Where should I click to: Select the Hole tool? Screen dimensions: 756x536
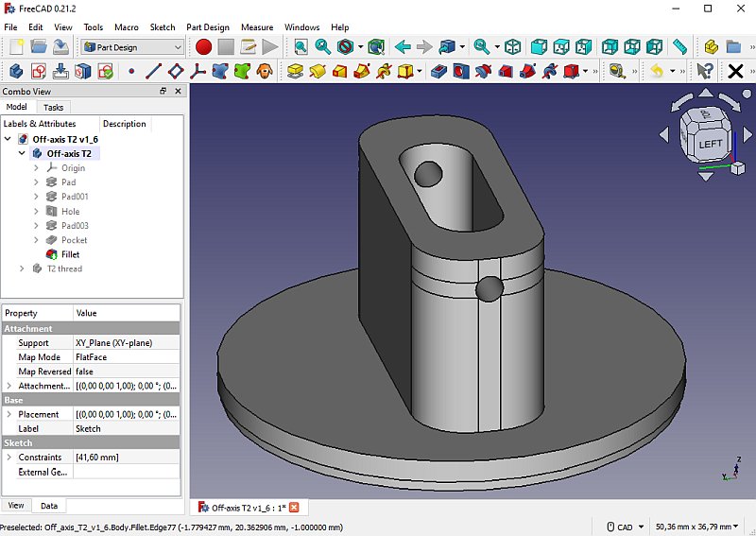point(461,72)
